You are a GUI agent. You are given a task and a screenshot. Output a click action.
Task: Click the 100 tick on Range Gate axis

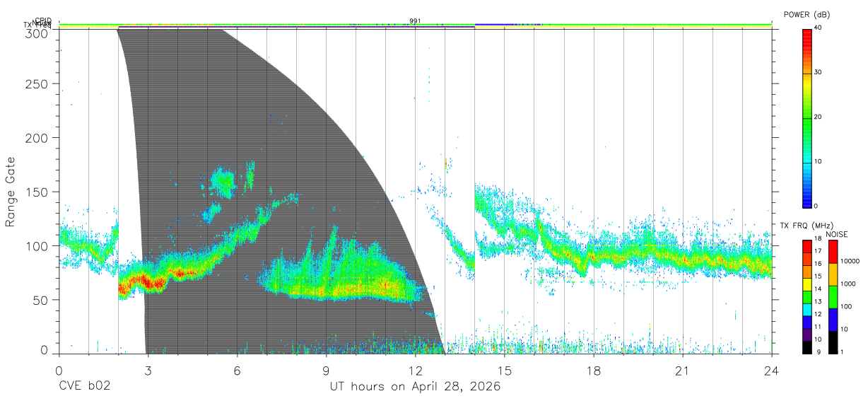[37, 246]
